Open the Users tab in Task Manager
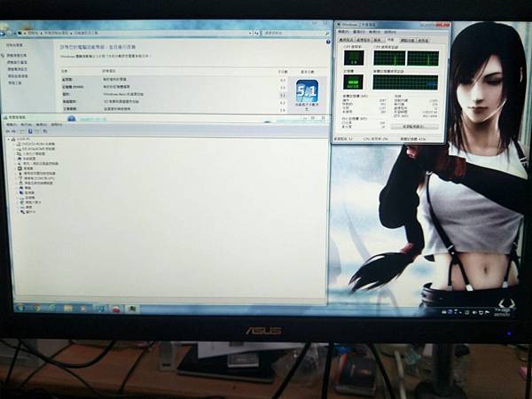532x399 pixels. tap(423, 40)
